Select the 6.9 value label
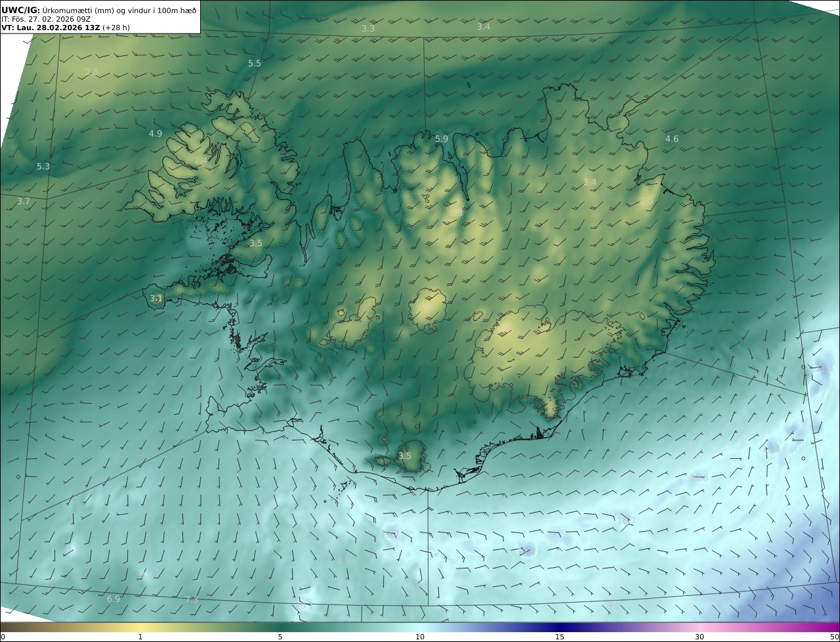This screenshot has height=642, width=840. point(113,599)
